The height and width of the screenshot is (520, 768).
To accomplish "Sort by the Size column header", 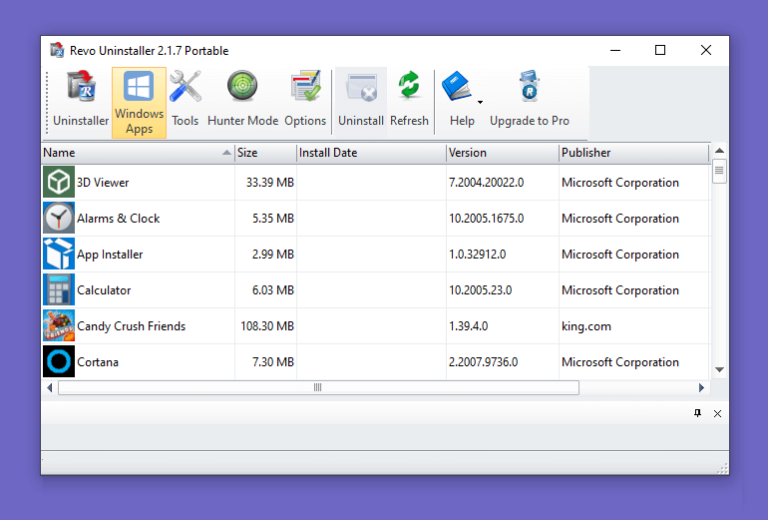I will [x=265, y=153].
